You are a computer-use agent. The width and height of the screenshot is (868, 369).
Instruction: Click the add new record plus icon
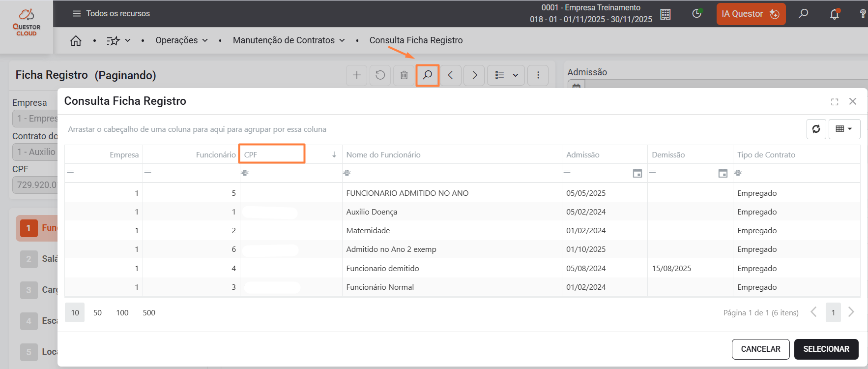(x=357, y=75)
